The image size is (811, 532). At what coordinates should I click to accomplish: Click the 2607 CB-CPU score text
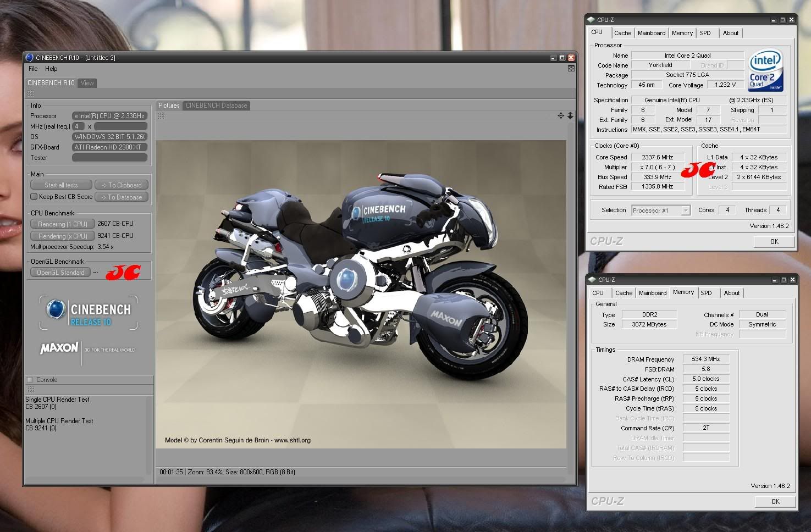click(x=115, y=224)
